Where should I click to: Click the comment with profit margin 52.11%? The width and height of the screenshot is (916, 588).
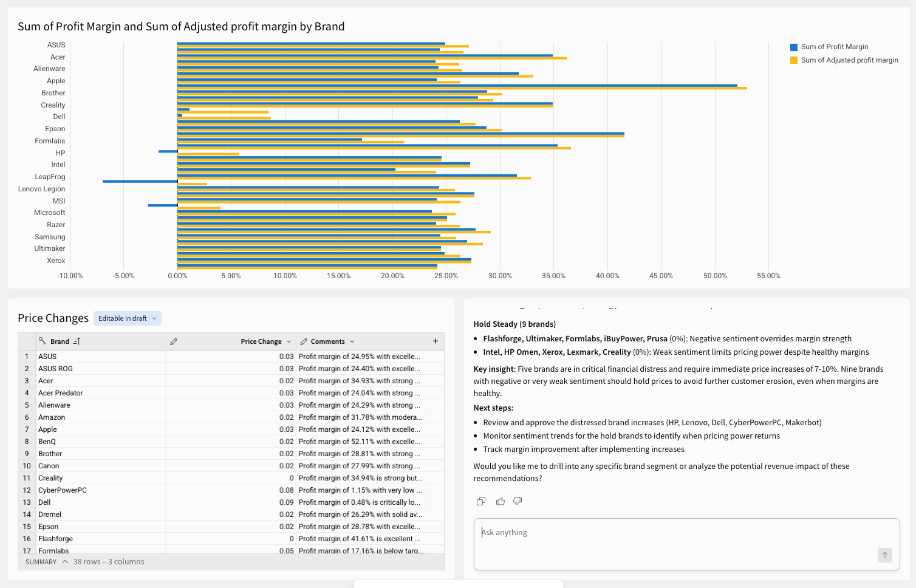(361, 442)
